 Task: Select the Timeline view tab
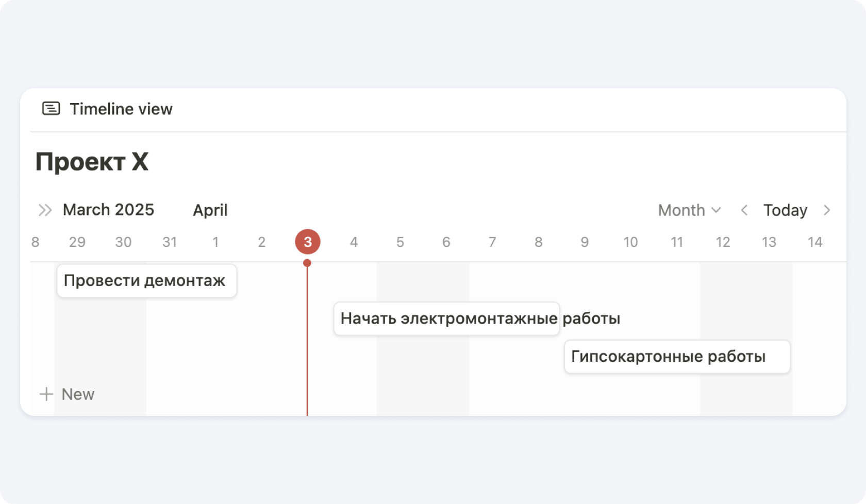(121, 109)
